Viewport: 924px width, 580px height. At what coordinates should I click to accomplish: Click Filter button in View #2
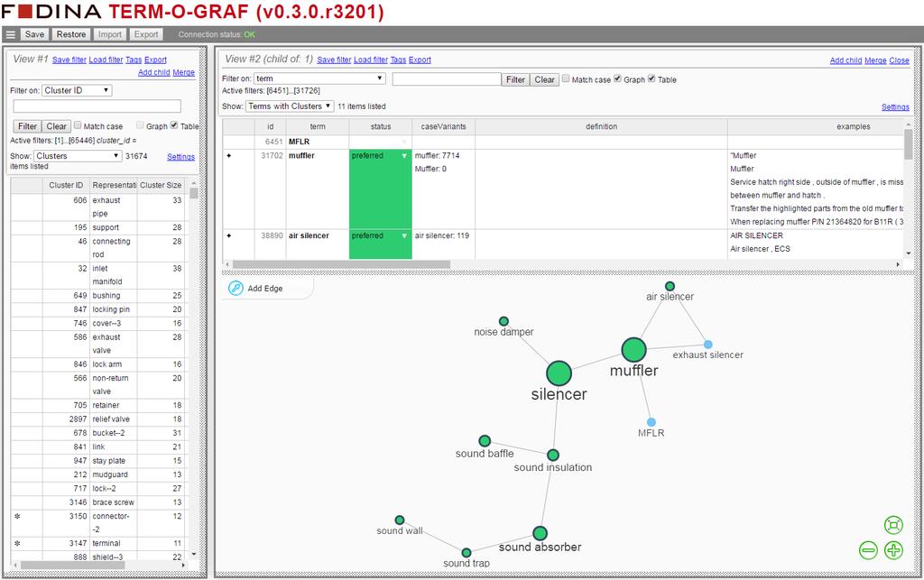pyautogui.click(x=515, y=79)
